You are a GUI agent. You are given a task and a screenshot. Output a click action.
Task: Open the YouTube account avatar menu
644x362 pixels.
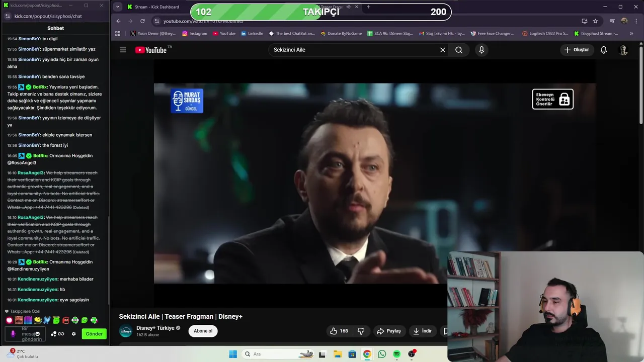[623, 50]
